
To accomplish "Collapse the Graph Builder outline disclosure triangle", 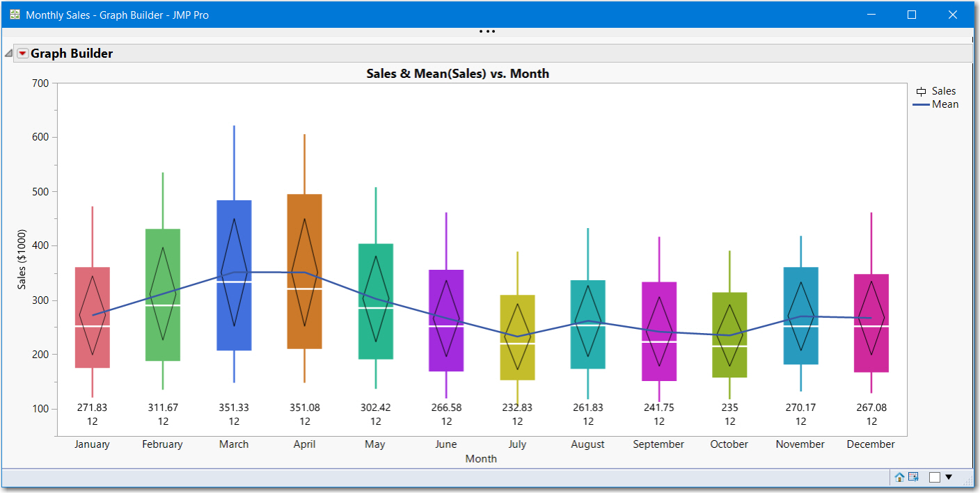I will (x=9, y=54).
